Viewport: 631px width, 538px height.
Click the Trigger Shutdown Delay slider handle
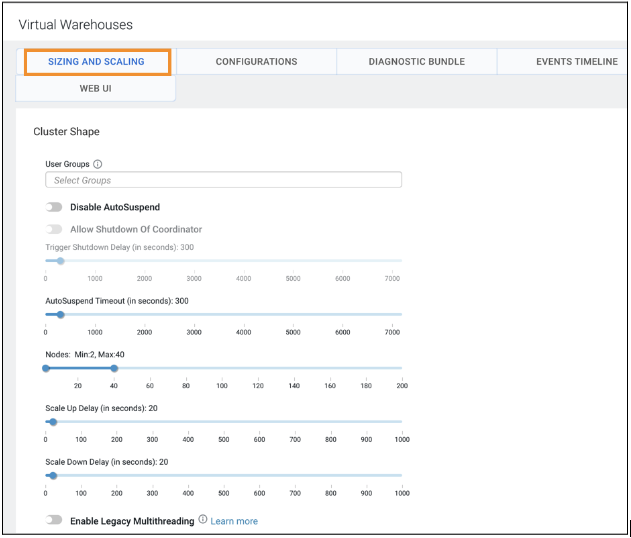click(60, 261)
